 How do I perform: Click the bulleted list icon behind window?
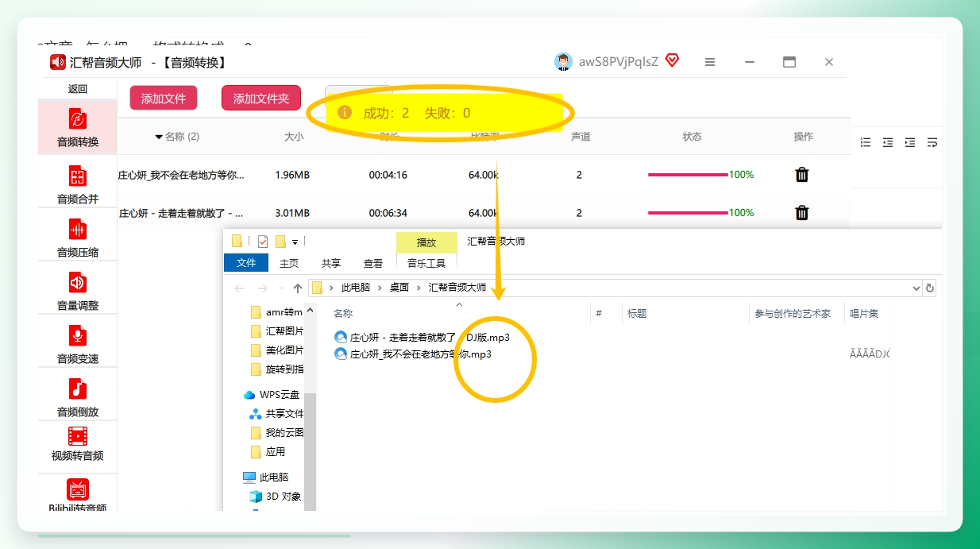pos(866,142)
